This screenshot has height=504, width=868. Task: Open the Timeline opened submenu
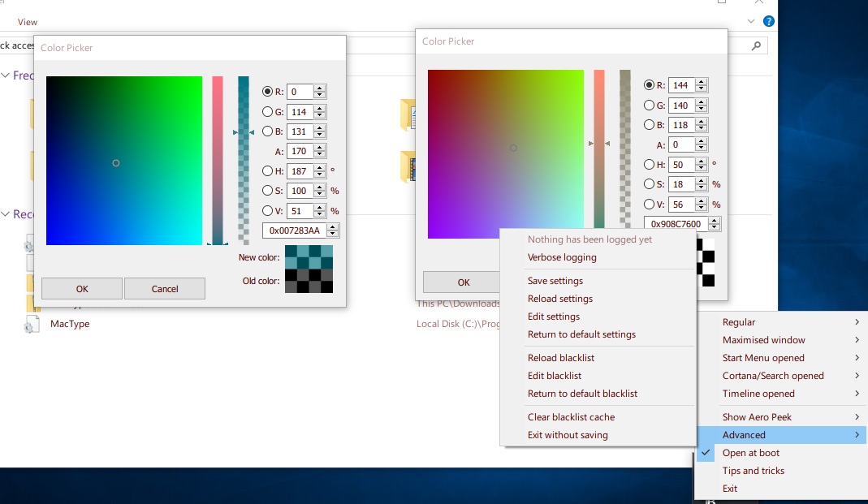[780, 394]
